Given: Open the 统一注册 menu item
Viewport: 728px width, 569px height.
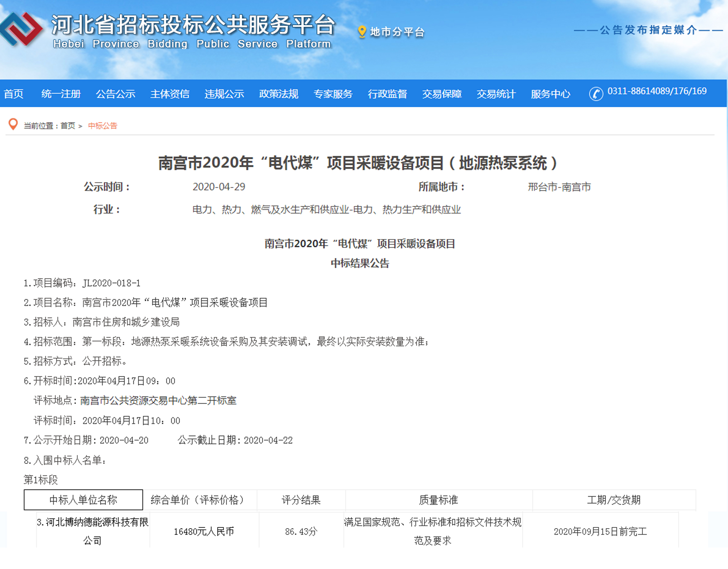Looking at the screenshot, I should click(61, 94).
